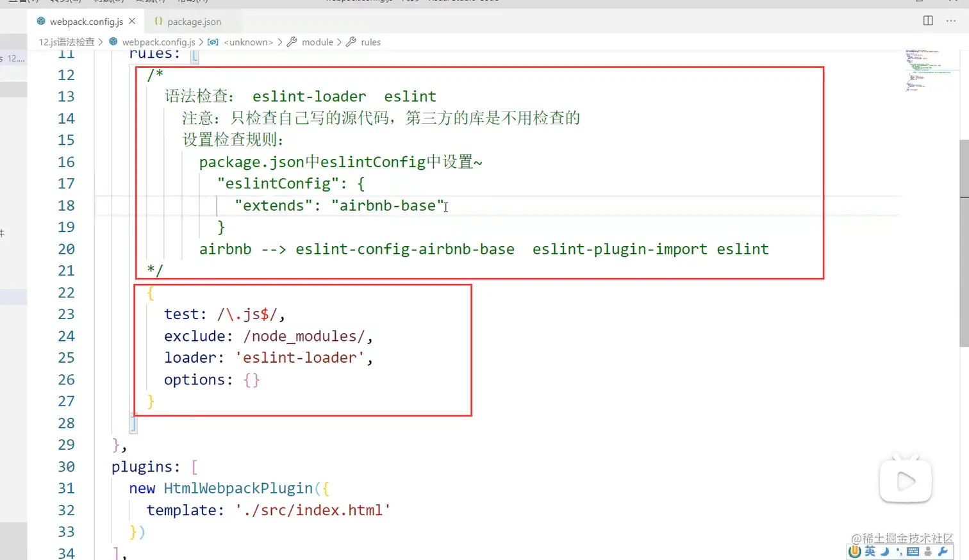The width and height of the screenshot is (969, 560).
Task: Click the Bilibili play button overlay
Action: coord(906,481)
